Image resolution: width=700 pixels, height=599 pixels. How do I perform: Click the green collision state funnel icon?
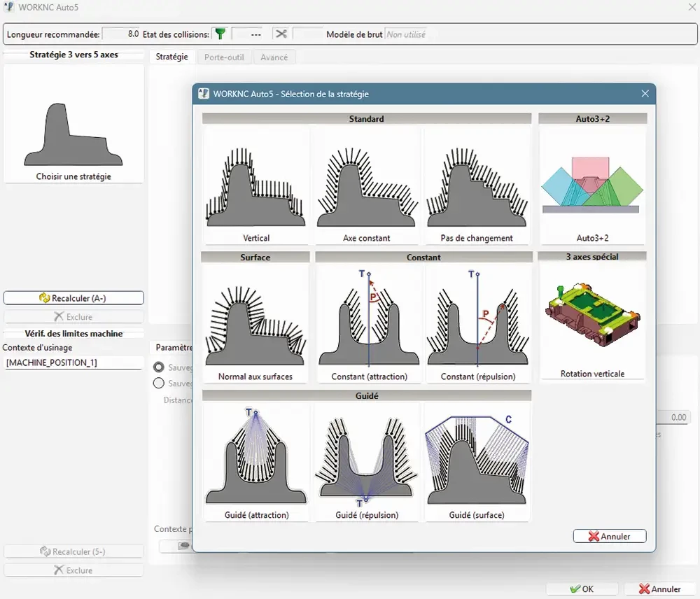click(x=220, y=34)
